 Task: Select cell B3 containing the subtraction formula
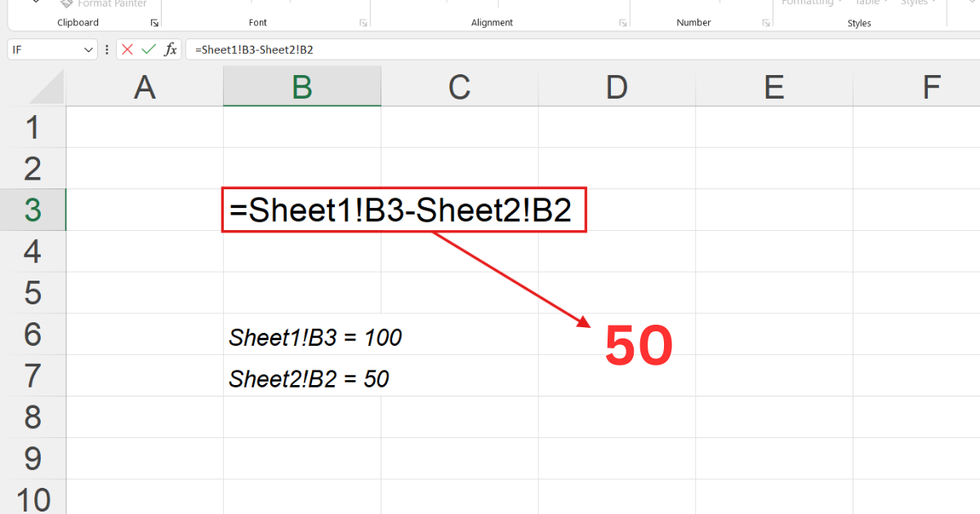point(301,210)
